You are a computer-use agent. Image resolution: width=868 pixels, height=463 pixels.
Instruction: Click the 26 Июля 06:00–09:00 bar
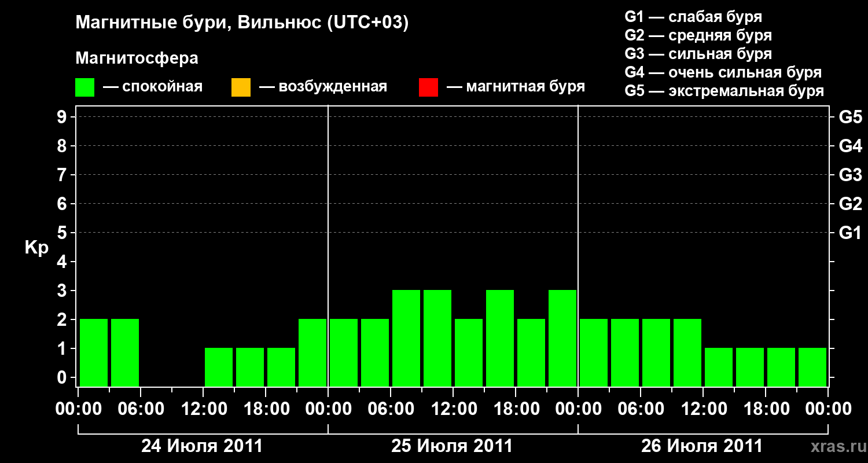(656, 352)
